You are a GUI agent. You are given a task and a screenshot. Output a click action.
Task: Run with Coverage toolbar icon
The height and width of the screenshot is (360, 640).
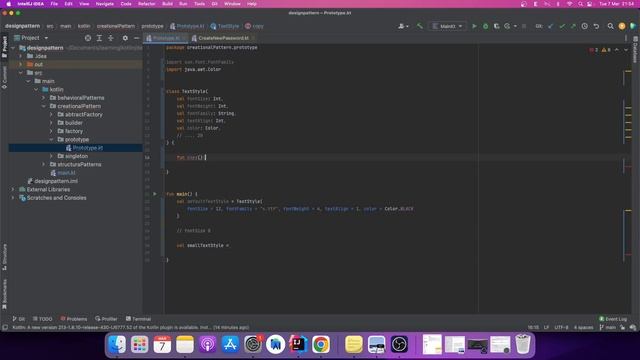coord(496,26)
